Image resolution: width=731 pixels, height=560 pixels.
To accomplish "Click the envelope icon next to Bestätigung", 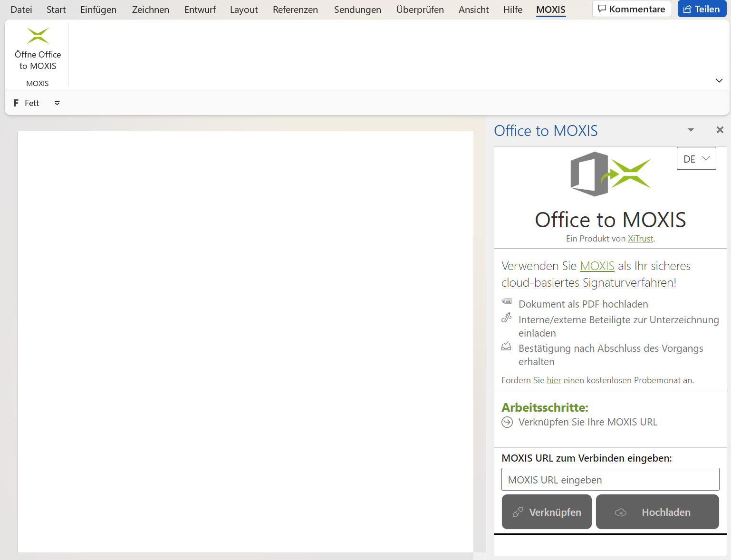I will pos(506,347).
